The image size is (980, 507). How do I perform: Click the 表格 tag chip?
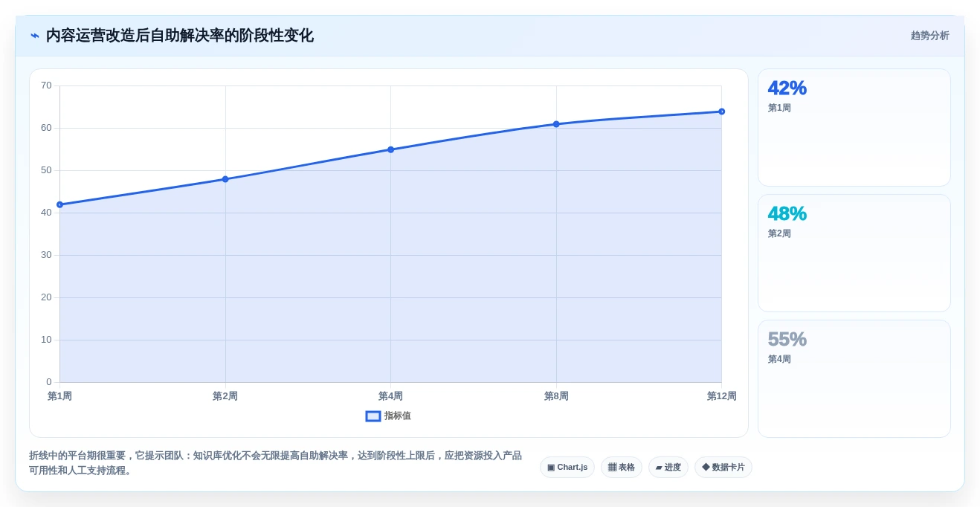(x=622, y=468)
